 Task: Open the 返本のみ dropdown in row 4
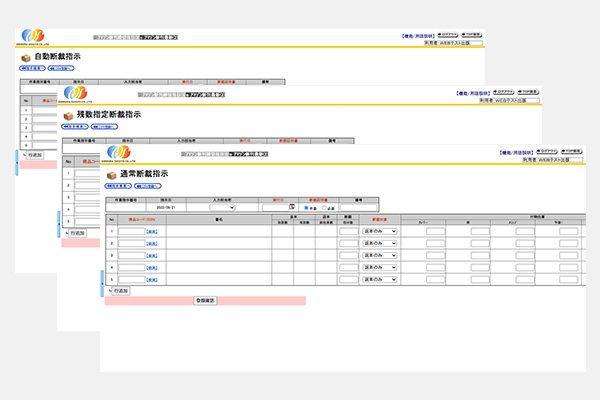[380, 267]
